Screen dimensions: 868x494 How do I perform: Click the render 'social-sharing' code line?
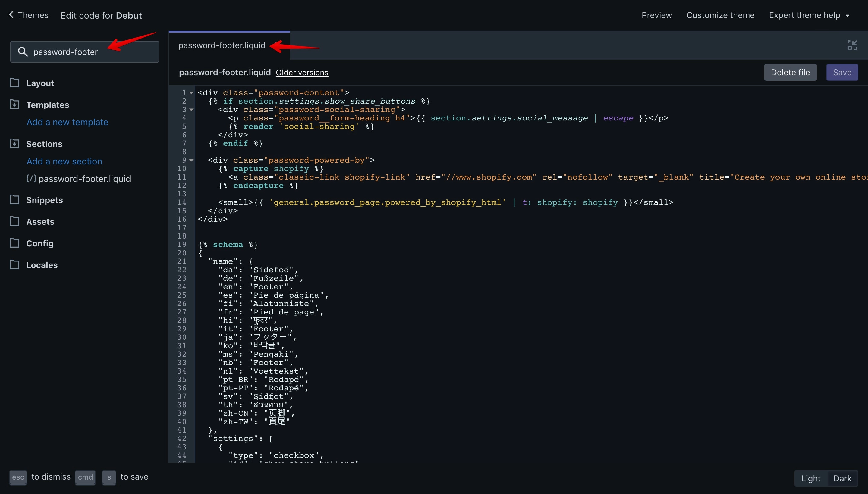click(301, 127)
